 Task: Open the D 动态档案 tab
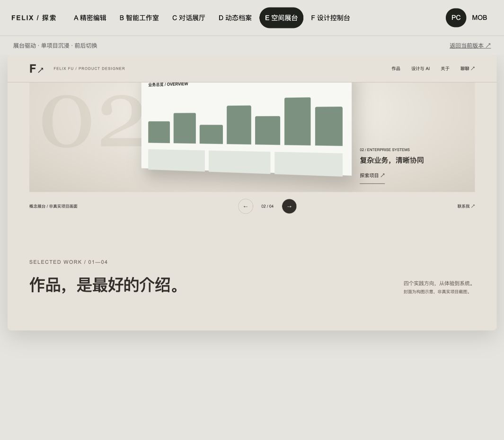click(235, 18)
